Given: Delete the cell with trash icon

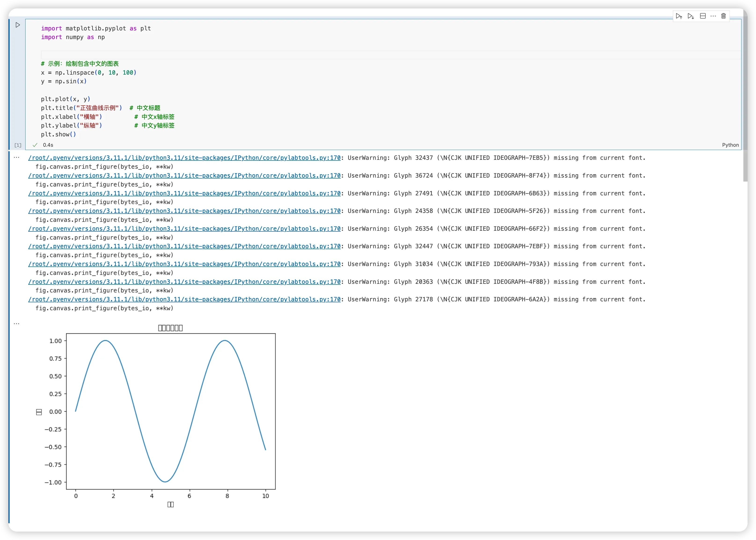Looking at the screenshot, I should pyautogui.click(x=723, y=16).
